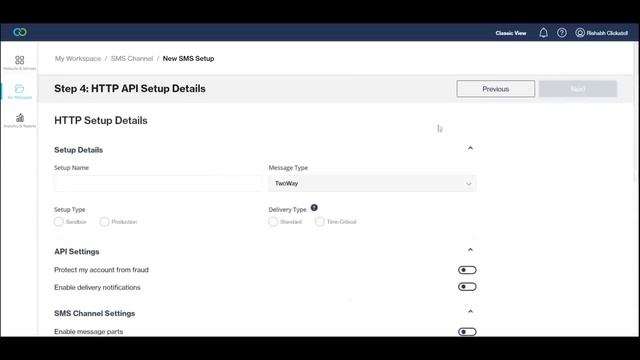Click the logo icon in top bar
The image size is (640, 360).
tap(20, 32)
